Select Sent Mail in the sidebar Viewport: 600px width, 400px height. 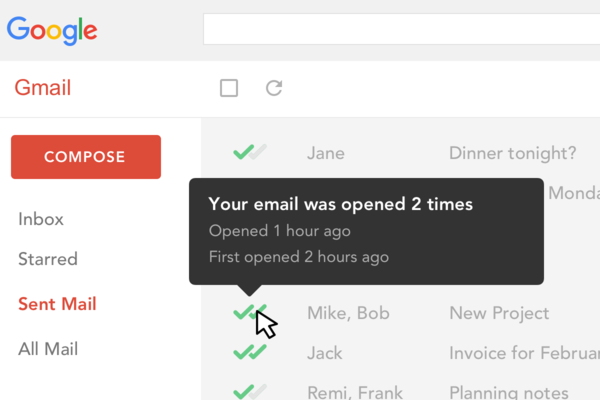pos(57,304)
